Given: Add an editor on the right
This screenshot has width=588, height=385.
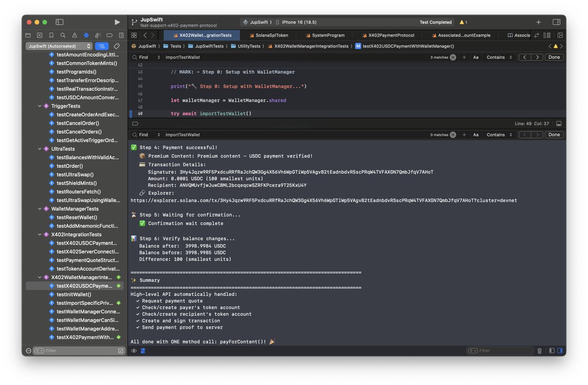Looking at the screenshot, I should click(560, 35).
